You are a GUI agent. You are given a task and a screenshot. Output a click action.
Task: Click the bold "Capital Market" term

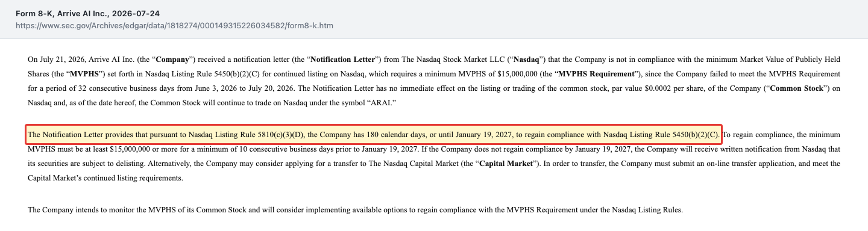click(506, 164)
